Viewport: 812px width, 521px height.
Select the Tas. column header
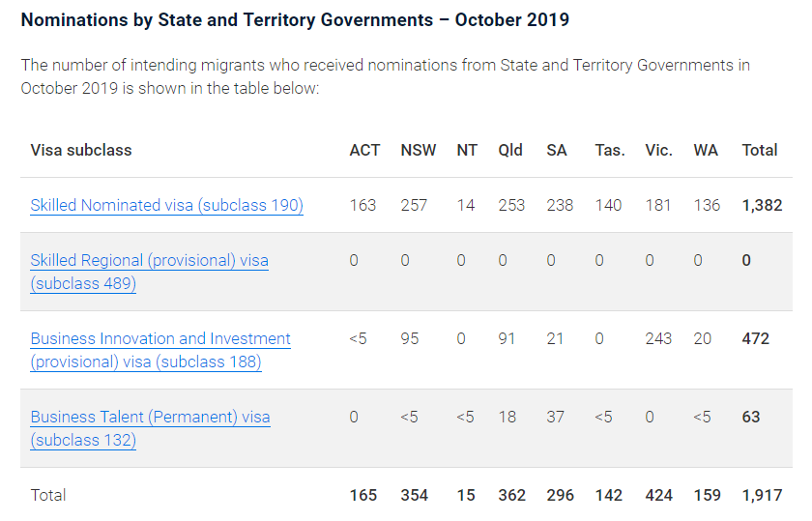pos(610,150)
